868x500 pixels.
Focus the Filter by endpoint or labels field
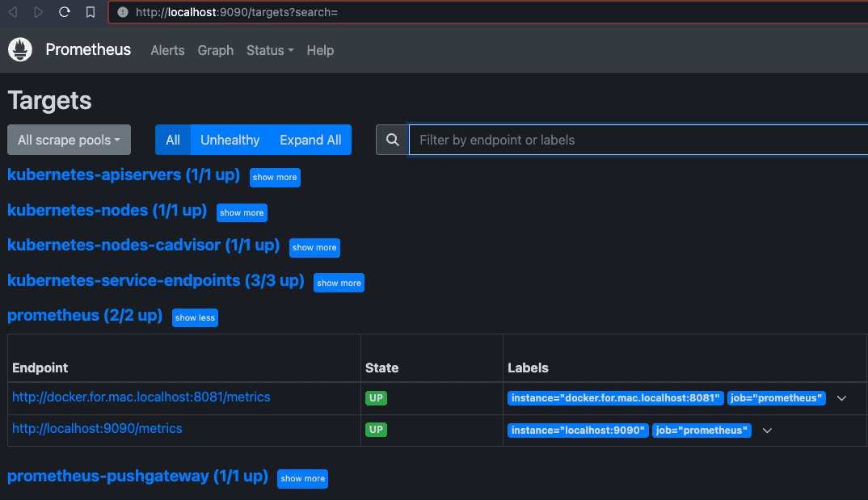coord(638,140)
